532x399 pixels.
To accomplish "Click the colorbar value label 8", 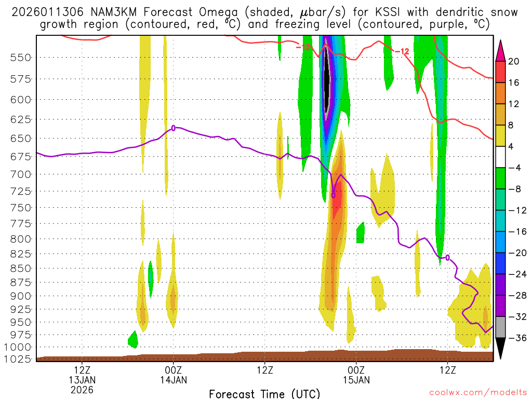I will (511, 125).
